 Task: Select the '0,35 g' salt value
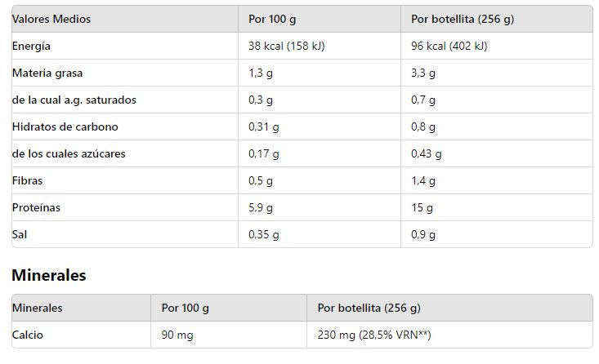pos(263,234)
